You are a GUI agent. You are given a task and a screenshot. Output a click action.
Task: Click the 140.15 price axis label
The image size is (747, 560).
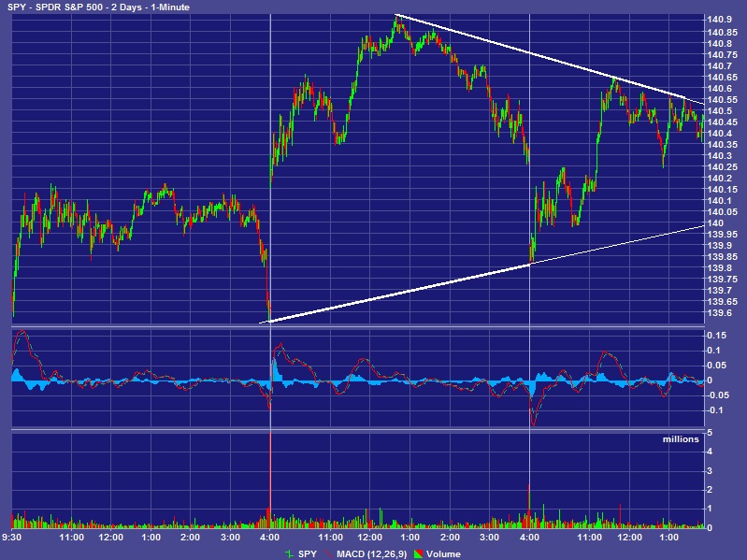723,190
